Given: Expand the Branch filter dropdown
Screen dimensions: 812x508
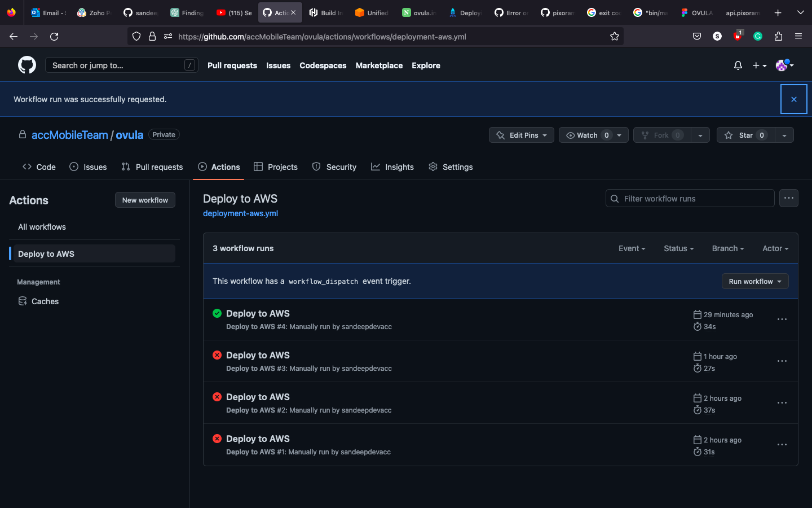Looking at the screenshot, I should point(727,248).
